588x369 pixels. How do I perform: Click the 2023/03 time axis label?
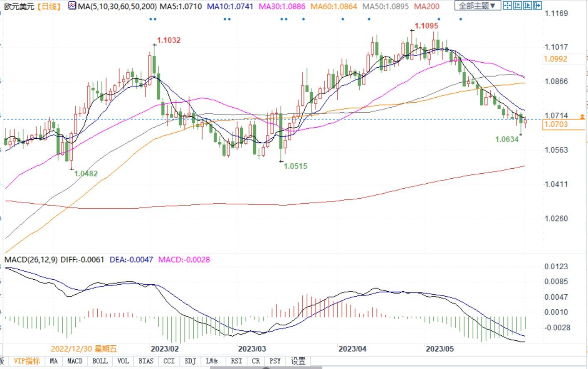click(252, 349)
